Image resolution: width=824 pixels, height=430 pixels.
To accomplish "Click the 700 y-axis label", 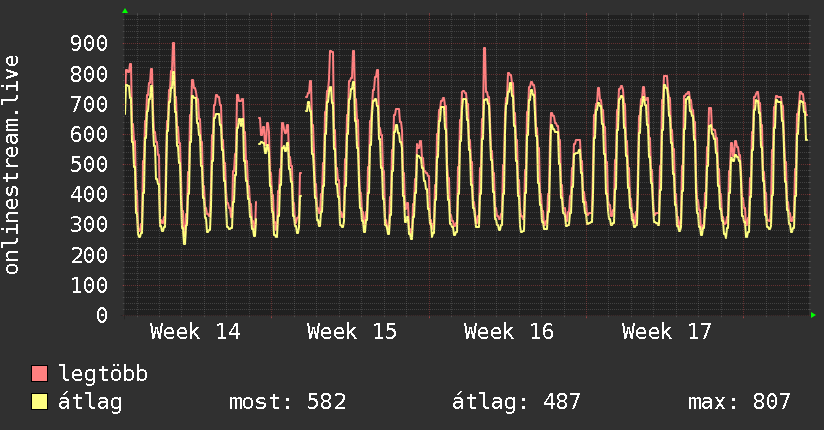I will tap(89, 104).
